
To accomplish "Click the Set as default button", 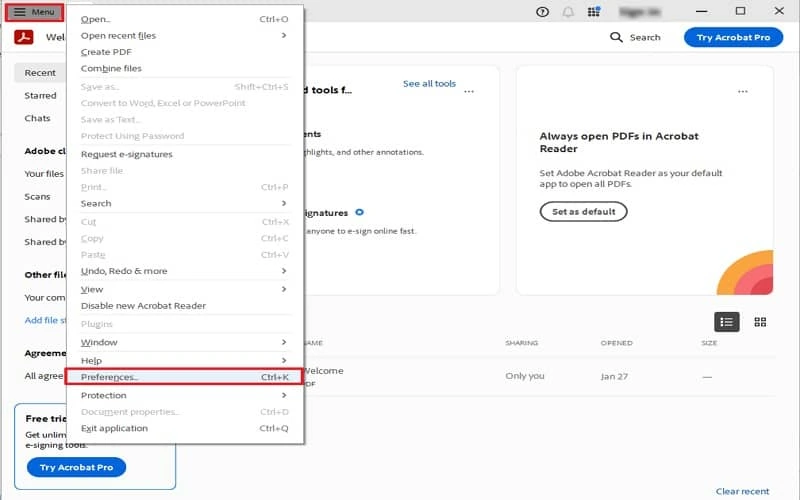I will [584, 212].
